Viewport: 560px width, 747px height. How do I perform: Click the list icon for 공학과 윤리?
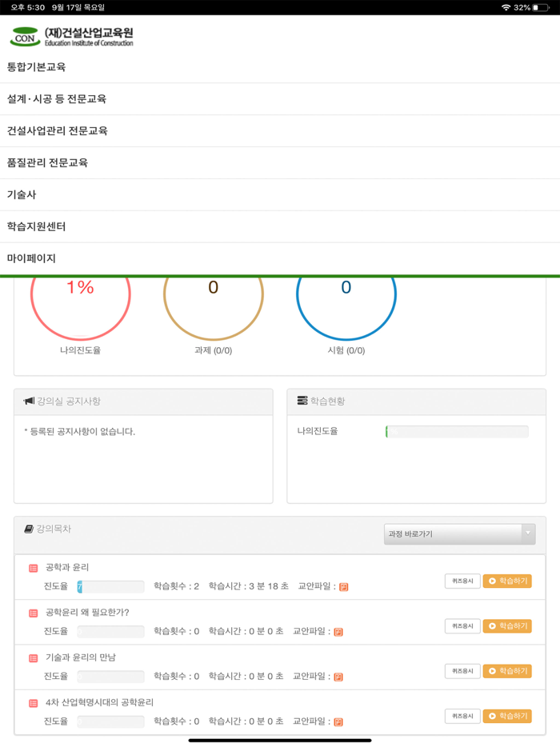point(34,568)
